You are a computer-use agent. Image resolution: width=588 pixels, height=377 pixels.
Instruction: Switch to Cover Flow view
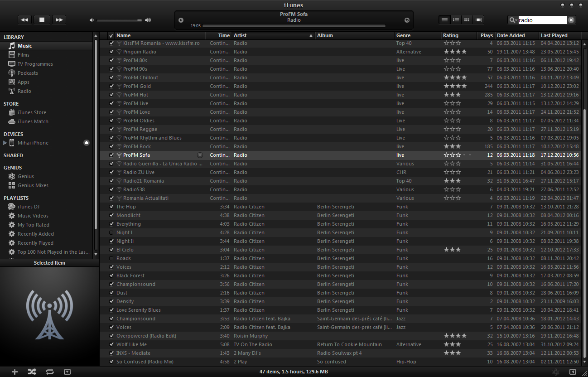[x=478, y=19]
